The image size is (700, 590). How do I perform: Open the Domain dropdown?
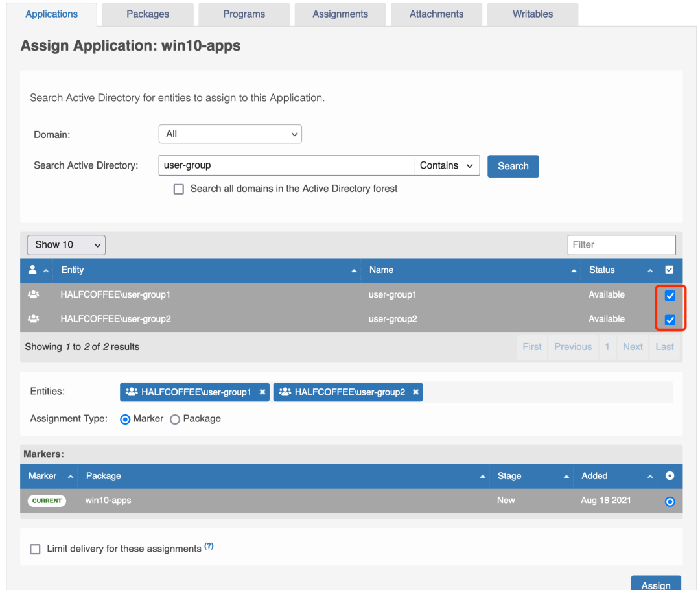pyautogui.click(x=230, y=134)
